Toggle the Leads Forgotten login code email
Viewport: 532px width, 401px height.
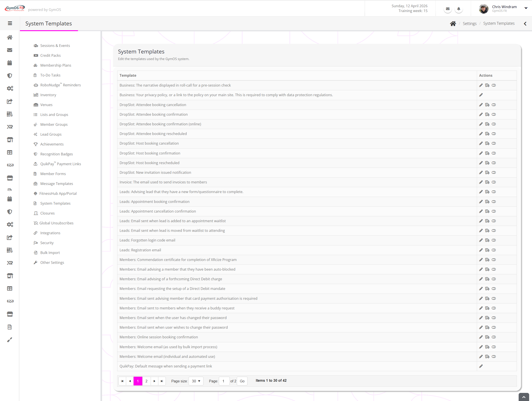[493, 240]
